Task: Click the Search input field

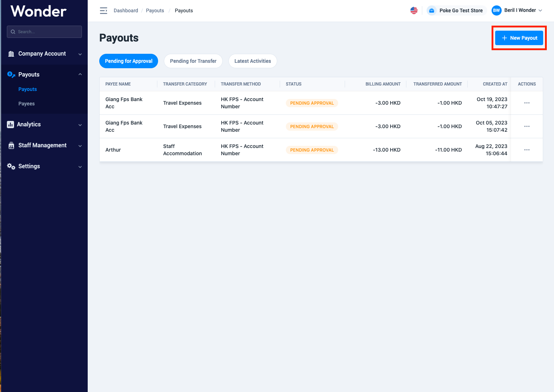Action: [44, 32]
